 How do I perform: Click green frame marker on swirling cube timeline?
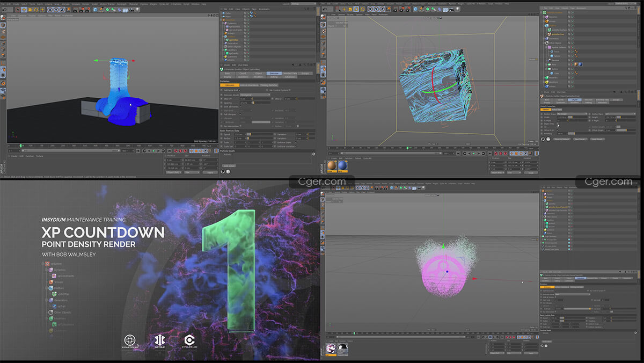(407, 148)
